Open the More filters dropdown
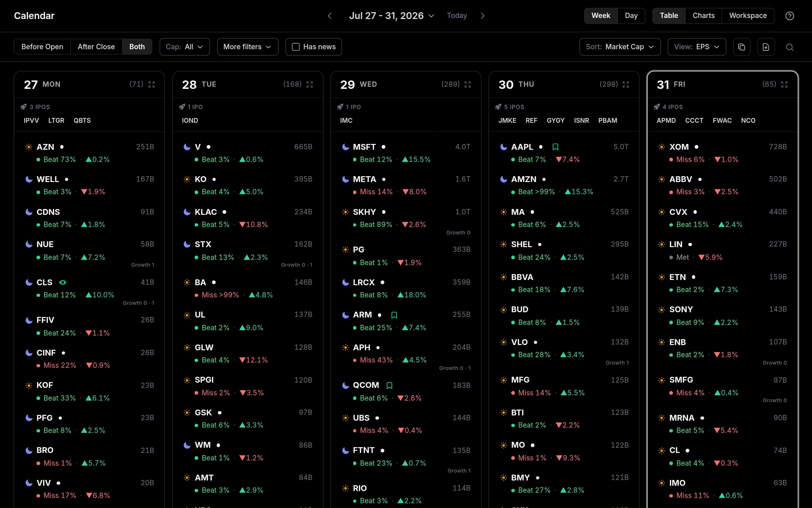 pyautogui.click(x=248, y=47)
